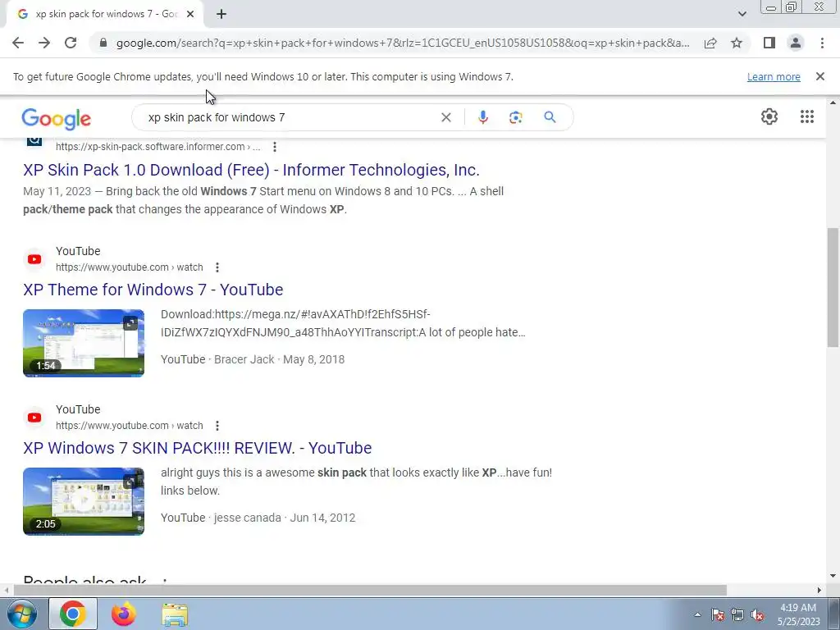Submit search with magnifier icon
Screen dimensions: 840x630
[550, 117]
